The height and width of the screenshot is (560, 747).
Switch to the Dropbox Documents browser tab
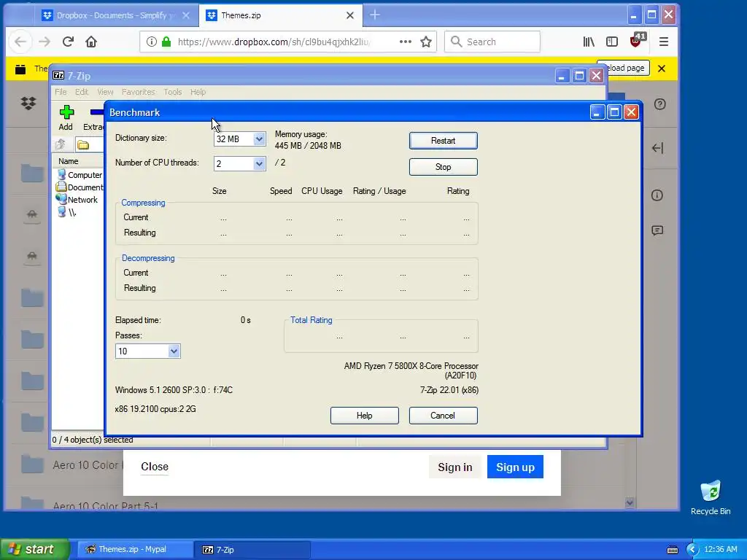point(115,15)
